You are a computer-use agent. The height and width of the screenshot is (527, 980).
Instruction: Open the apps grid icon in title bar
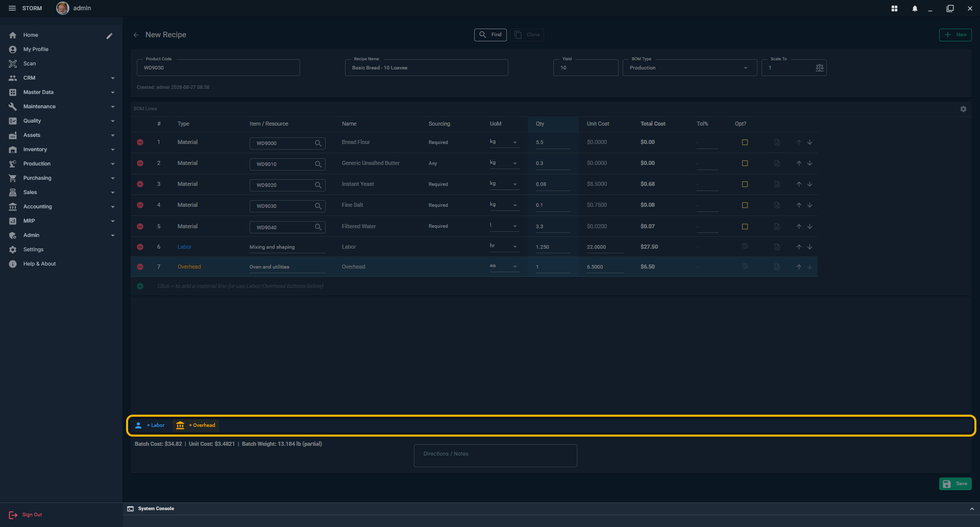(894, 8)
